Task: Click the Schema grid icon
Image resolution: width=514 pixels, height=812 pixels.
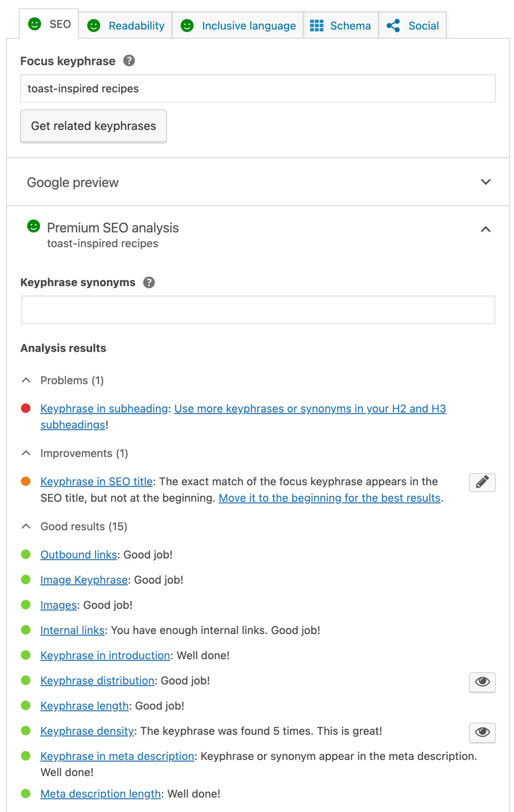Action: pyautogui.click(x=316, y=26)
